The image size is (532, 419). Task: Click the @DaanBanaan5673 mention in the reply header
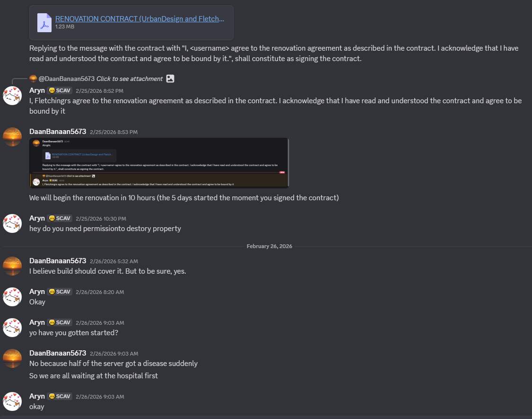(x=66, y=79)
